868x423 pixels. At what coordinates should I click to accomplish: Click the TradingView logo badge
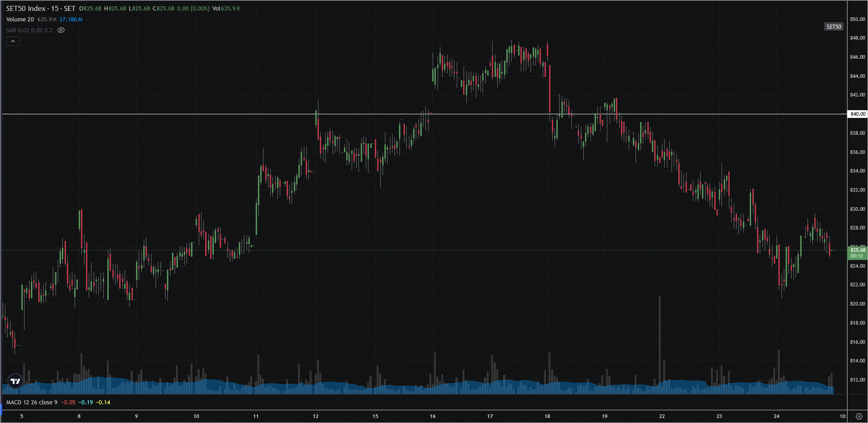tap(15, 381)
